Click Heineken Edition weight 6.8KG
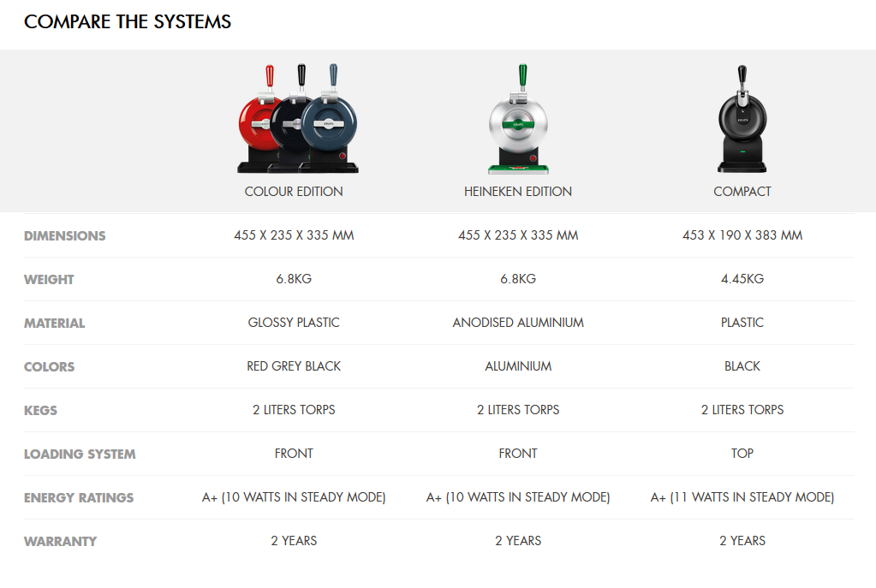 tap(518, 279)
